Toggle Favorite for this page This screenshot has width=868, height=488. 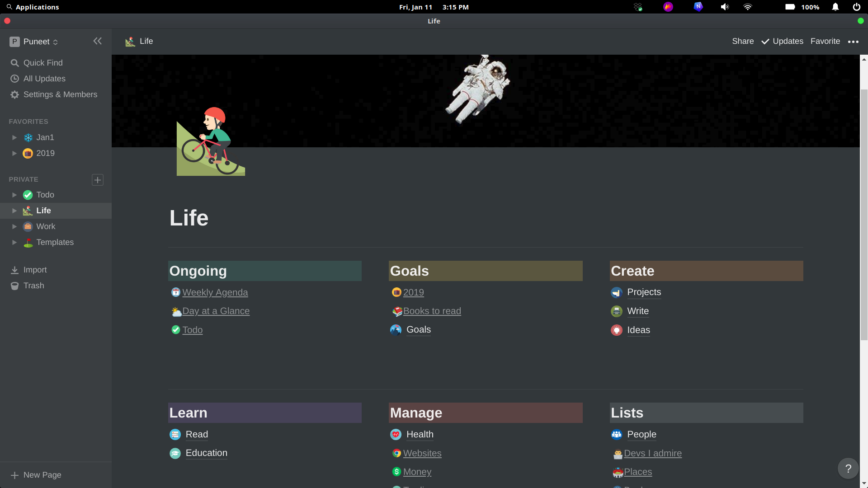point(825,41)
